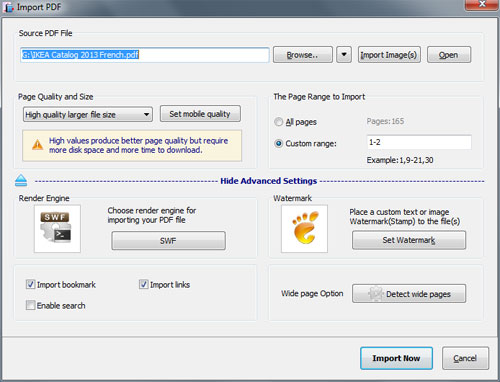This screenshot has width=500, height=382.
Task: Open the High quality larger file size dropdown
Action: coord(88,114)
